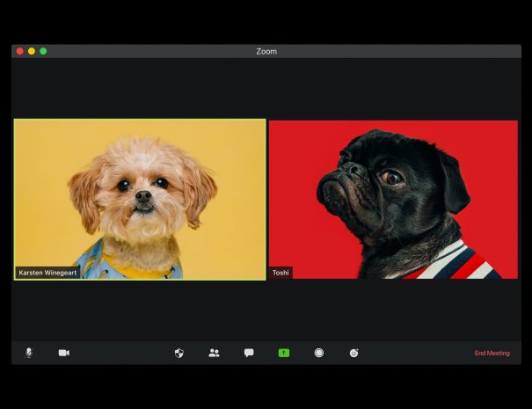
Task: Open the Reactions smiley icon
Action: pyautogui.click(x=353, y=353)
